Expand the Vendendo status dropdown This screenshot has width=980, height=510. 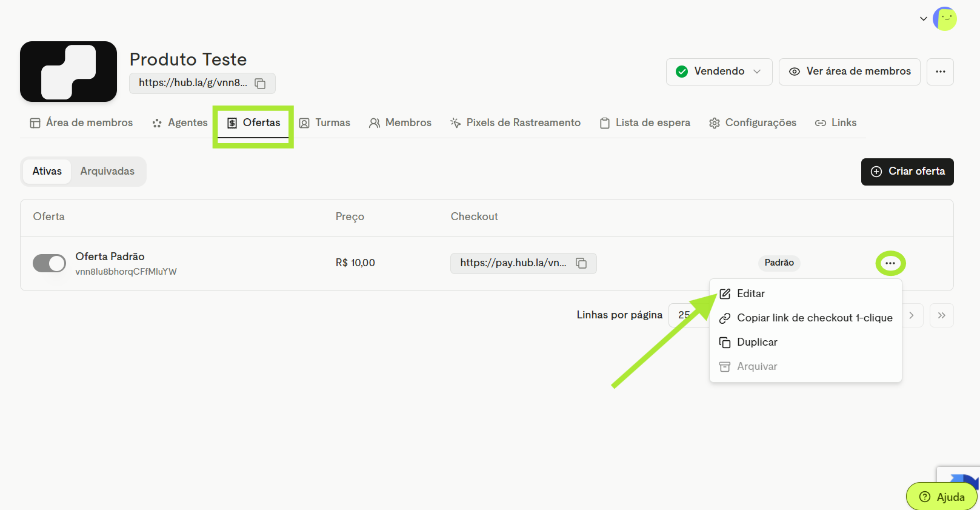click(x=719, y=72)
